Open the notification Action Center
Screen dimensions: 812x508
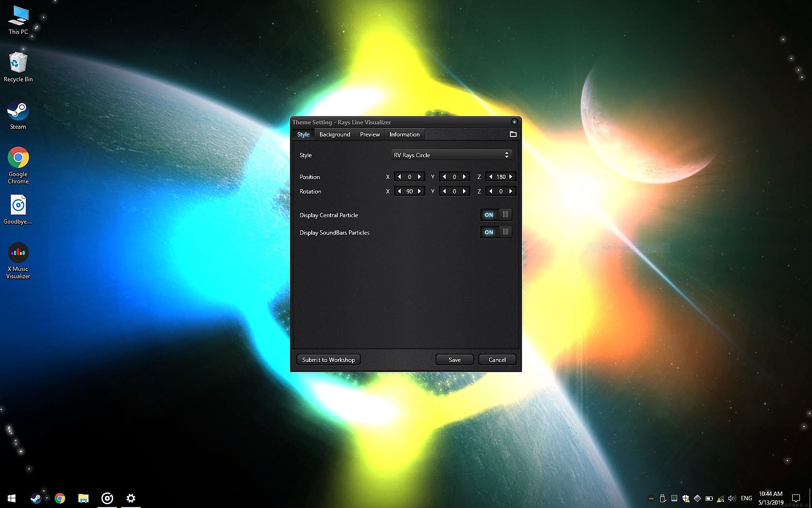pyautogui.click(x=796, y=498)
